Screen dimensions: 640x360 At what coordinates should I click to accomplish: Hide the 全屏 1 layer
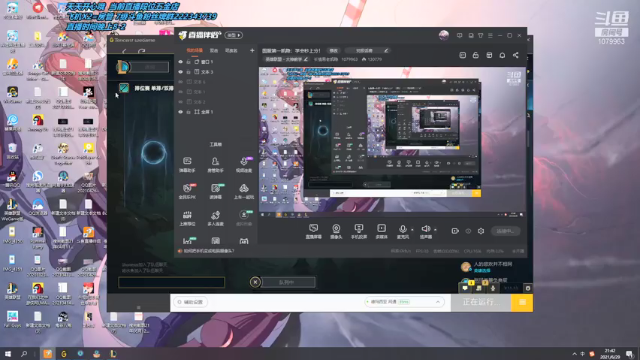(x=180, y=112)
